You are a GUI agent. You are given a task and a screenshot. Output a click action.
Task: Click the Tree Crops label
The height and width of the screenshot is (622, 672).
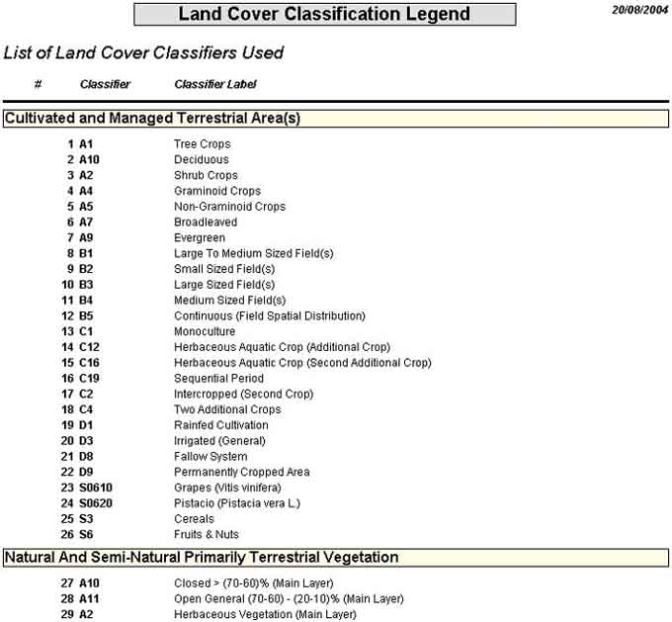tap(202, 144)
